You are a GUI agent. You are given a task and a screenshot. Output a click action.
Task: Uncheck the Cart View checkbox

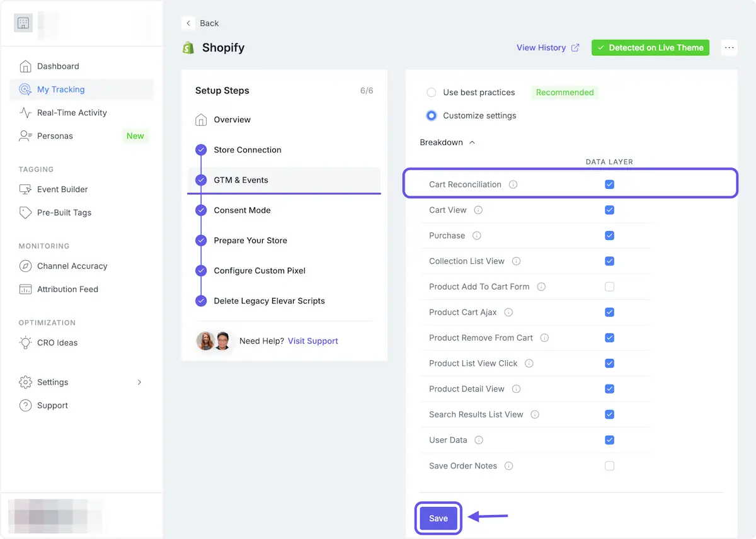tap(609, 210)
